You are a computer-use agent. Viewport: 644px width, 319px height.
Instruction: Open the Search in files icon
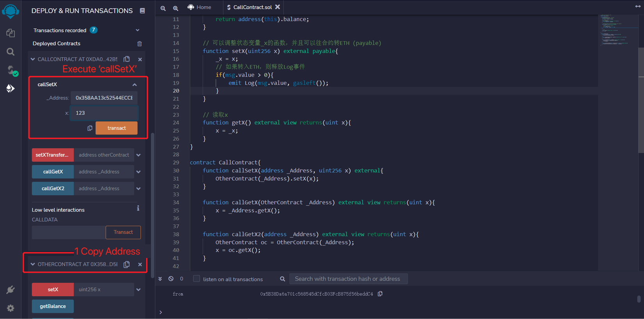coord(11,52)
